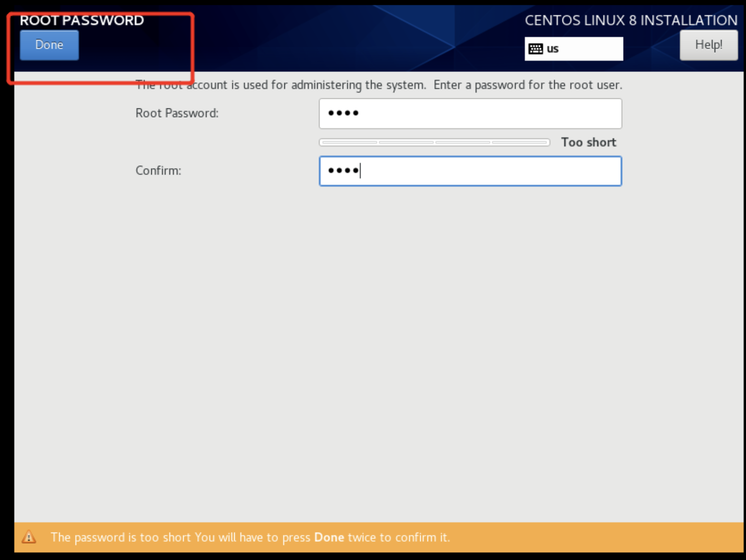Focus the Confirm password field

click(470, 171)
